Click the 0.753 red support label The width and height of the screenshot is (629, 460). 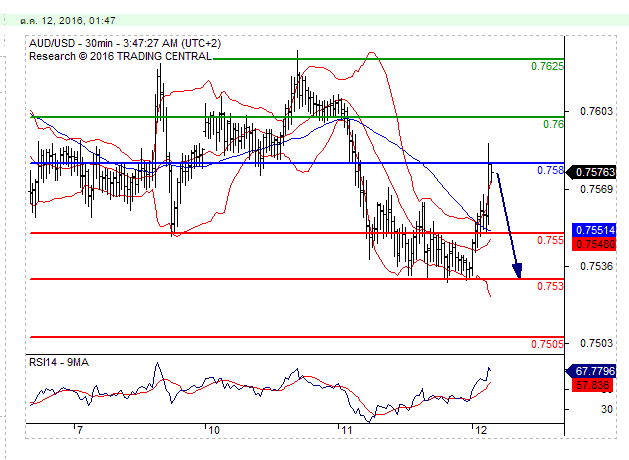[550, 286]
